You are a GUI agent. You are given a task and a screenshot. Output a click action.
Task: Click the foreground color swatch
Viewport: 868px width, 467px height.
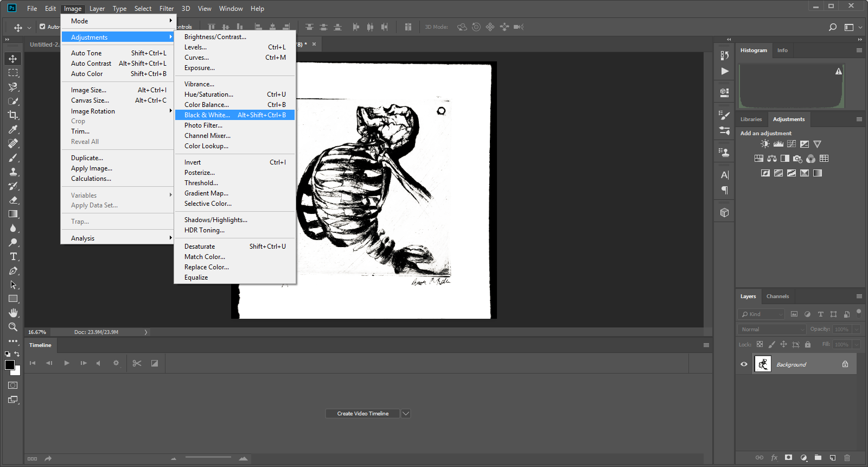10,365
